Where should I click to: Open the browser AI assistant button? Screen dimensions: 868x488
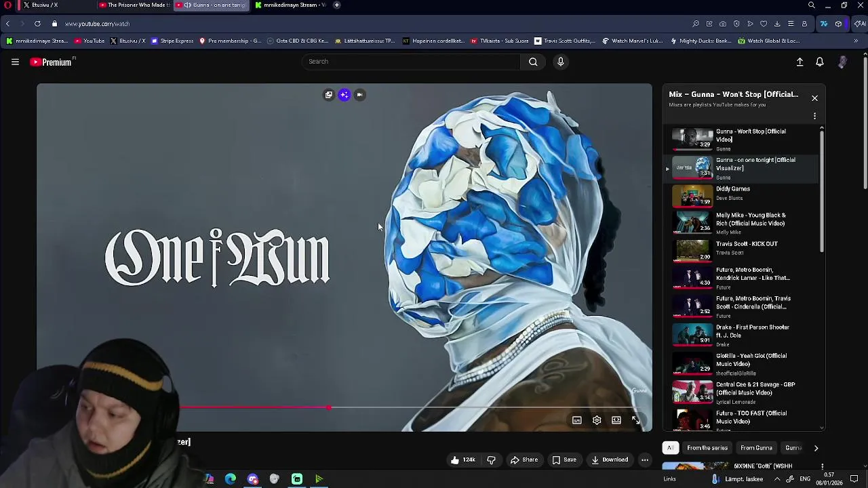(x=859, y=24)
